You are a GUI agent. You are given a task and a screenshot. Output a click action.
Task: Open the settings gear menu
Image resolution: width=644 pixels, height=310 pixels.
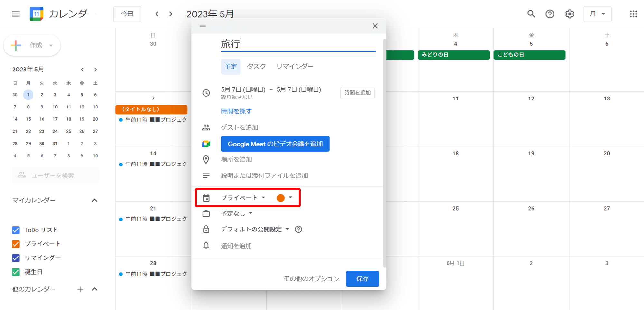pyautogui.click(x=569, y=14)
